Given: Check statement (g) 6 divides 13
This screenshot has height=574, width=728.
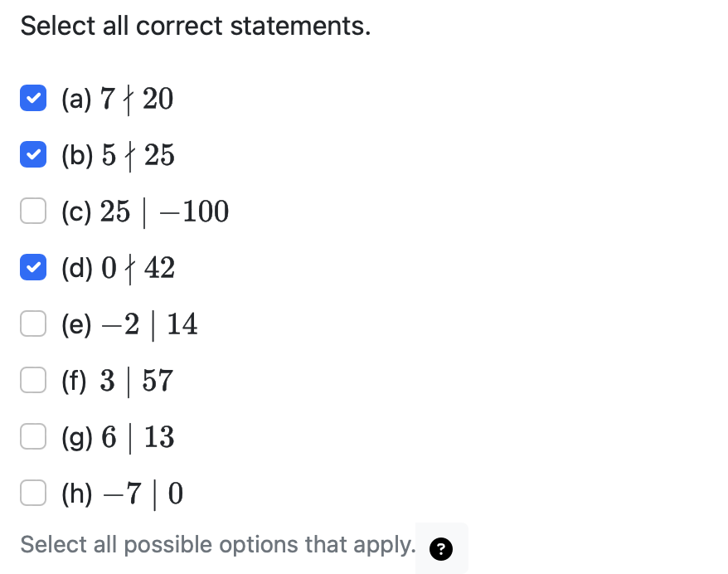Looking at the screenshot, I should (x=33, y=436).
